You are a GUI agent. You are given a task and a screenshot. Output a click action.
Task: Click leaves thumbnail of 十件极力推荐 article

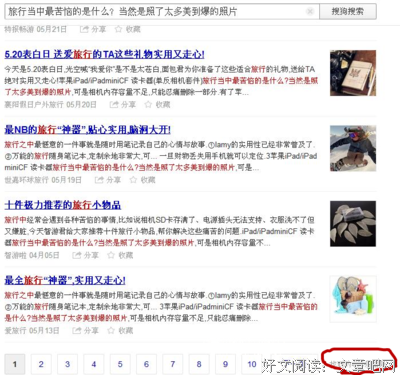click(353, 224)
